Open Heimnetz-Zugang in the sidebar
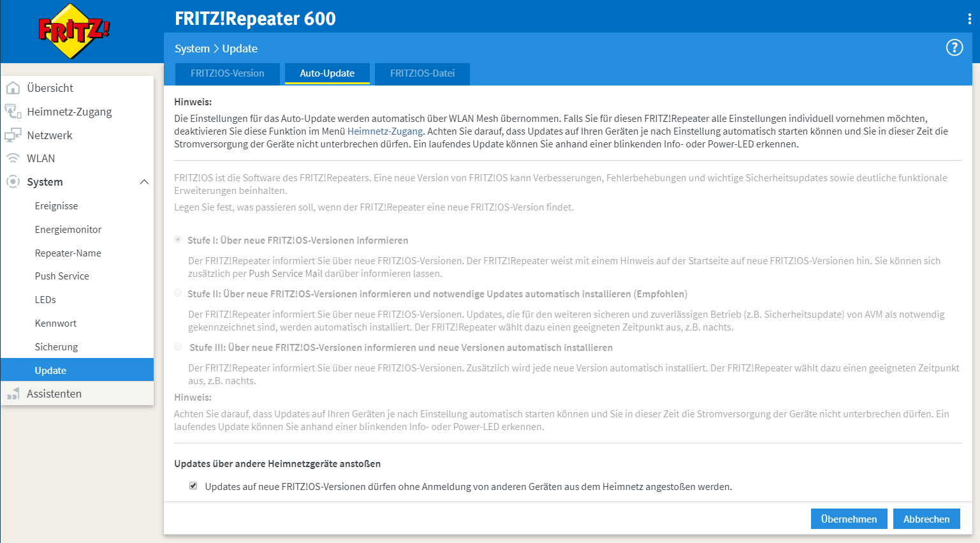 tap(69, 112)
